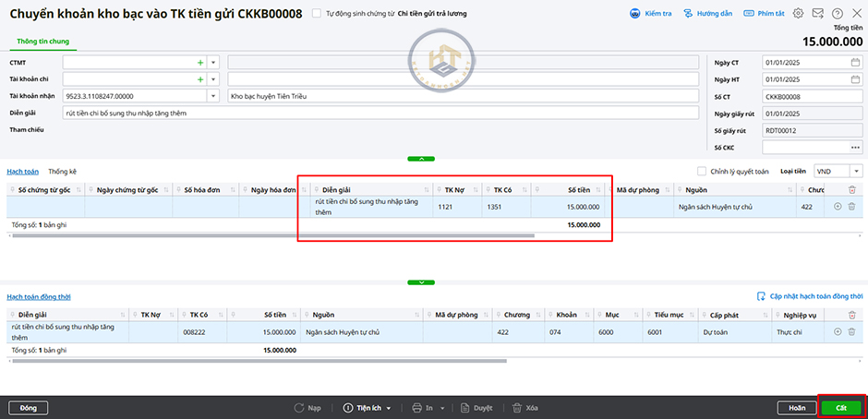Open the Tiện ích dropdown menu
The width and height of the screenshot is (868, 419).
pos(368,407)
